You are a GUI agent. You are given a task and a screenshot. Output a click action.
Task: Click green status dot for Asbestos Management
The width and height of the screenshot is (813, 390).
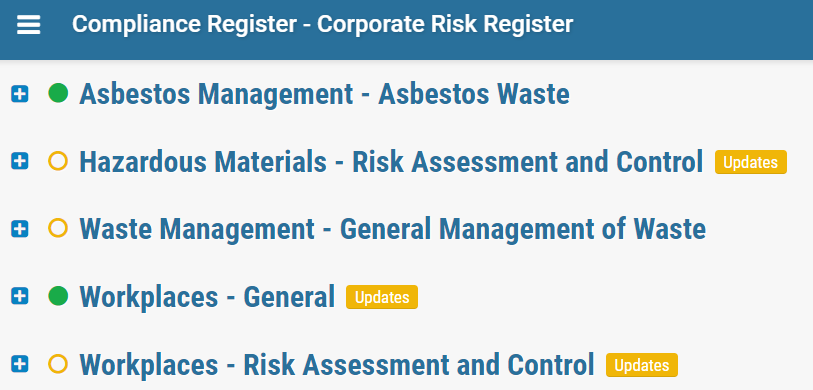(x=58, y=93)
